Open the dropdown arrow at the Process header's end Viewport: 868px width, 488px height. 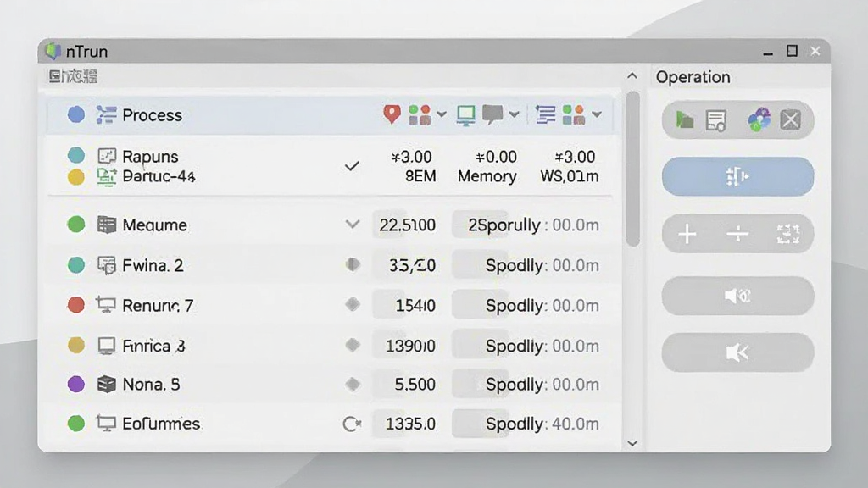596,114
